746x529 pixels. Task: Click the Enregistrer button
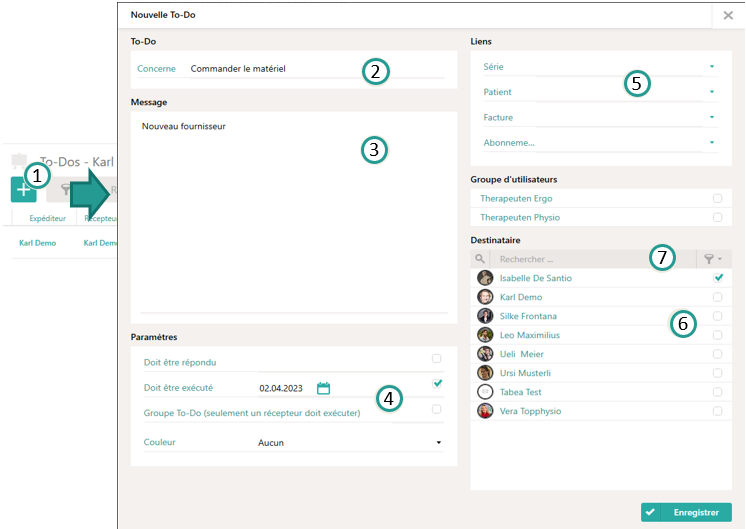tap(686, 512)
